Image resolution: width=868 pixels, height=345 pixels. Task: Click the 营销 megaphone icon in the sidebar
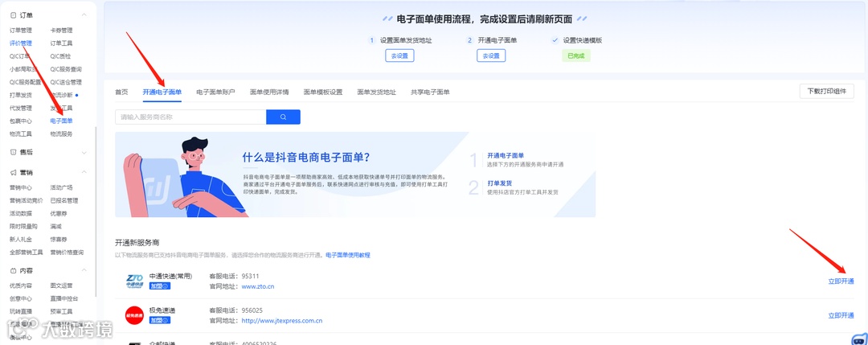14,173
